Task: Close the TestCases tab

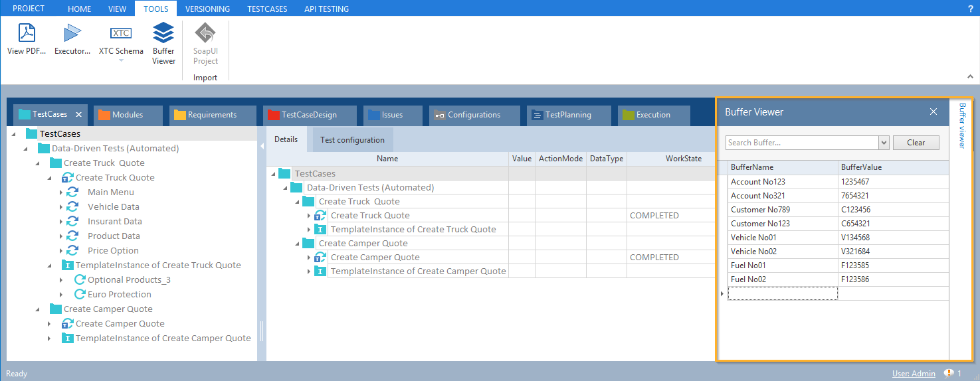Action: pos(78,115)
